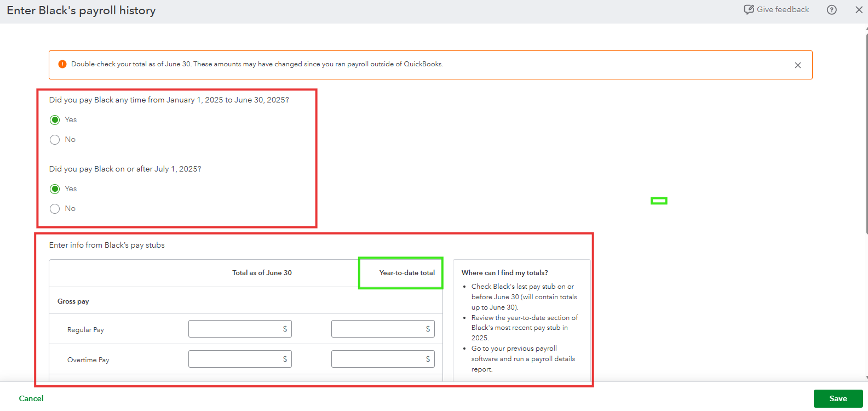Select Yes for paid on or after July 1
The height and width of the screenshot is (411, 868).
(x=55, y=189)
